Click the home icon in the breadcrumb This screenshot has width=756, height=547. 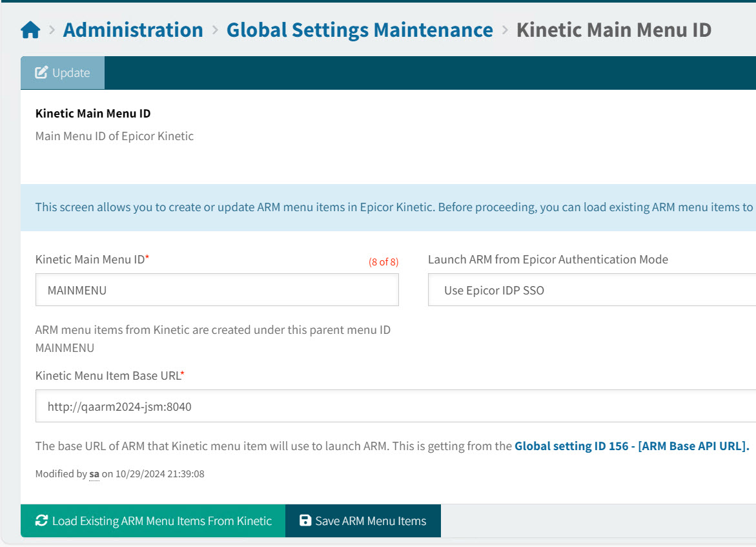pos(30,29)
